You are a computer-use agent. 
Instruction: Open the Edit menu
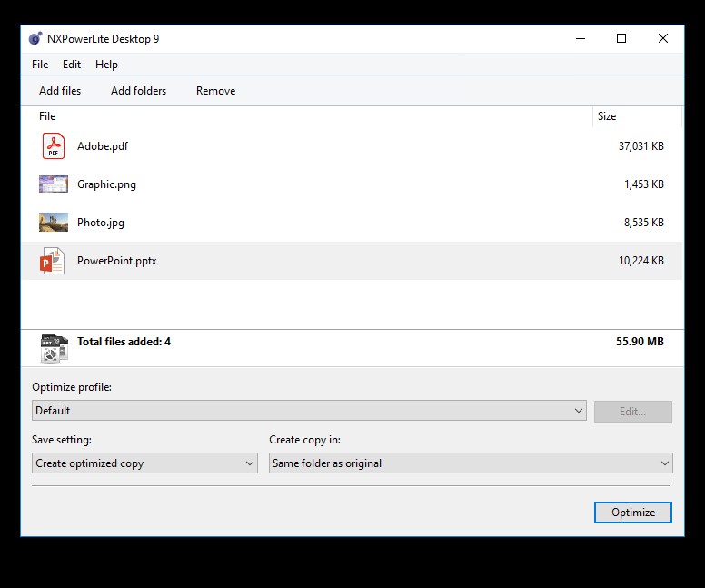(x=72, y=65)
